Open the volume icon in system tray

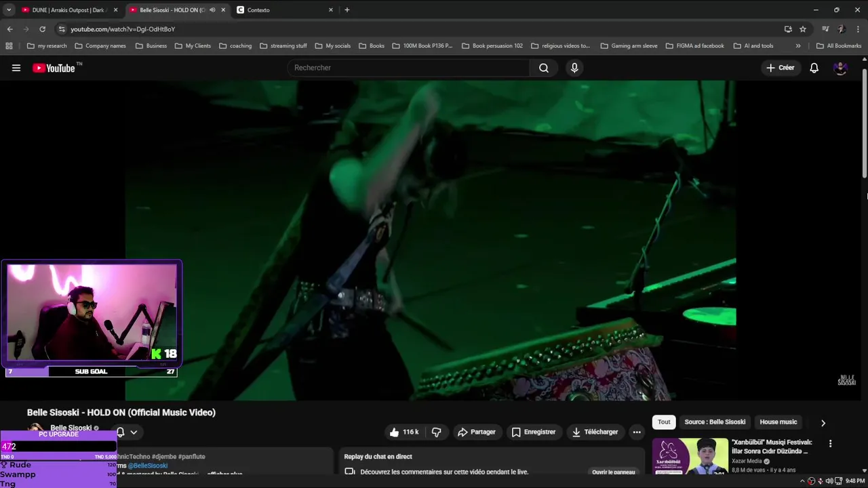click(829, 481)
